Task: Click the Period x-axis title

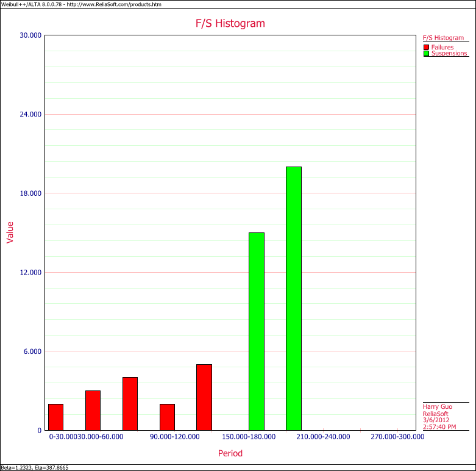Action: [230, 453]
